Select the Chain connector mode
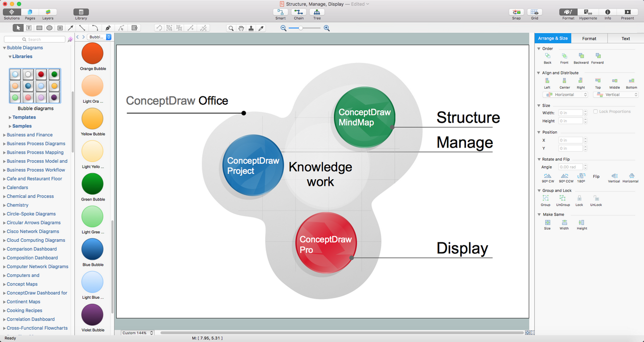The height and width of the screenshot is (342, 644). pyautogui.click(x=298, y=12)
